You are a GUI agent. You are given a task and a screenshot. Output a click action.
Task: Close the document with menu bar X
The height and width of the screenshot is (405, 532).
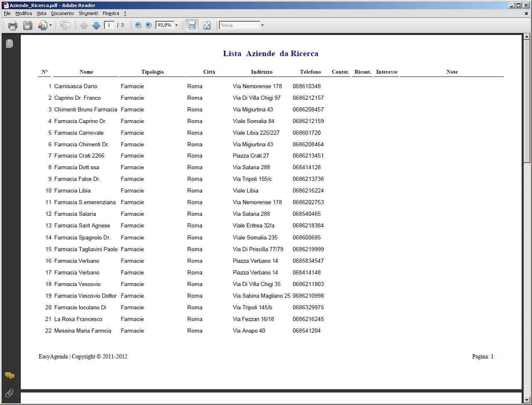pos(526,13)
